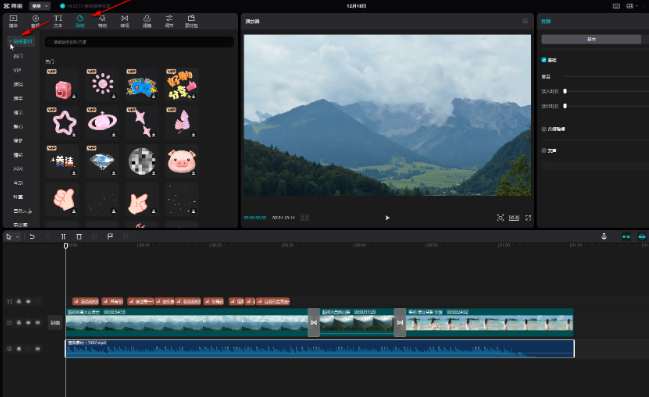The image size is (649, 397).
Task: Open the player panel hamburger menu
Action: tap(525, 21)
